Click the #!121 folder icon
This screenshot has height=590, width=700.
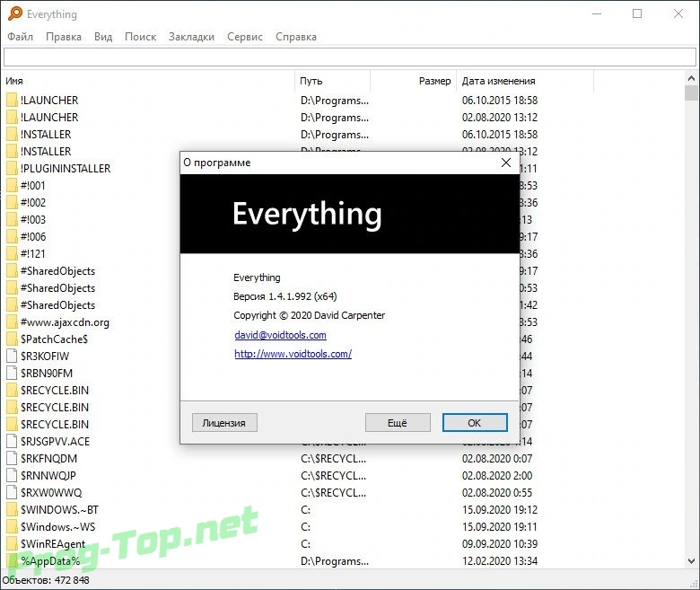click(12, 253)
